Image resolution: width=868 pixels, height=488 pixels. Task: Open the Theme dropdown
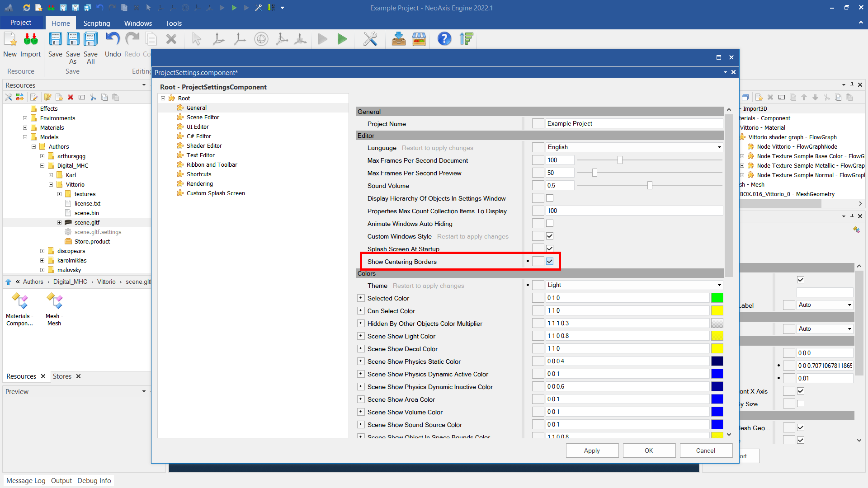pos(719,285)
